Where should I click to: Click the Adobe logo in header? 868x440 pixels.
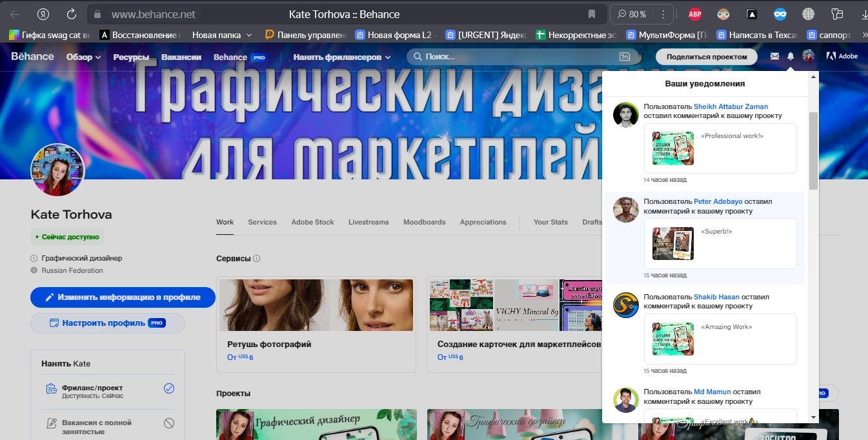pos(842,57)
